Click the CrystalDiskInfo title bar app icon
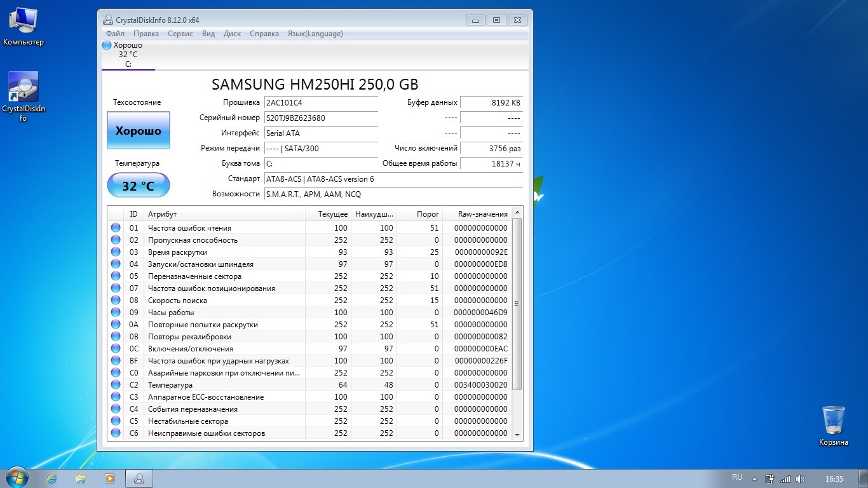868x488 pixels. (107, 20)
